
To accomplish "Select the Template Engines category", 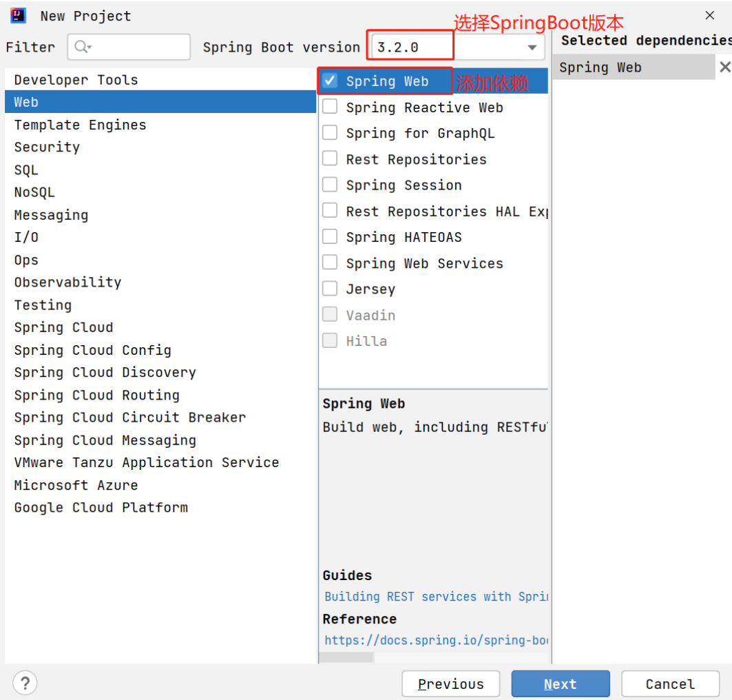I will [x=160, y=125].
